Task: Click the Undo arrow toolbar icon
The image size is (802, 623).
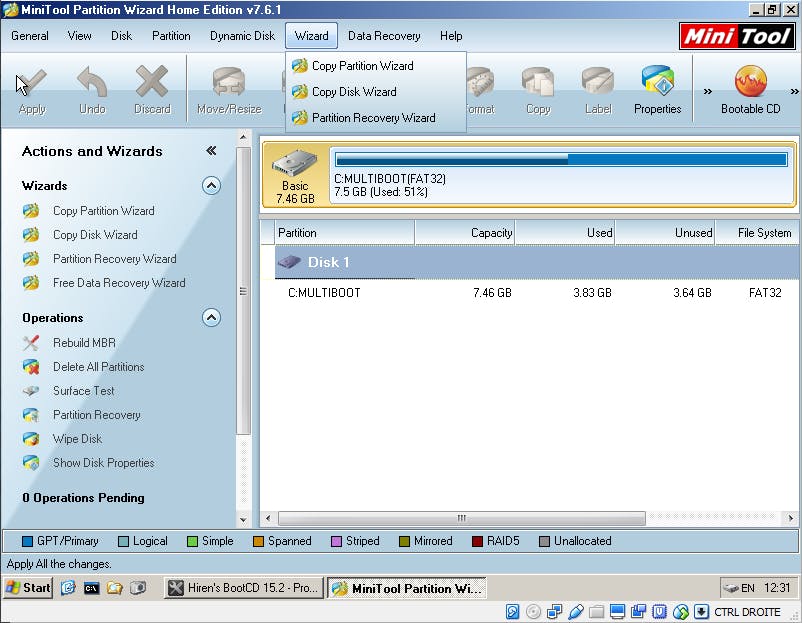Action: pos(92,87)
